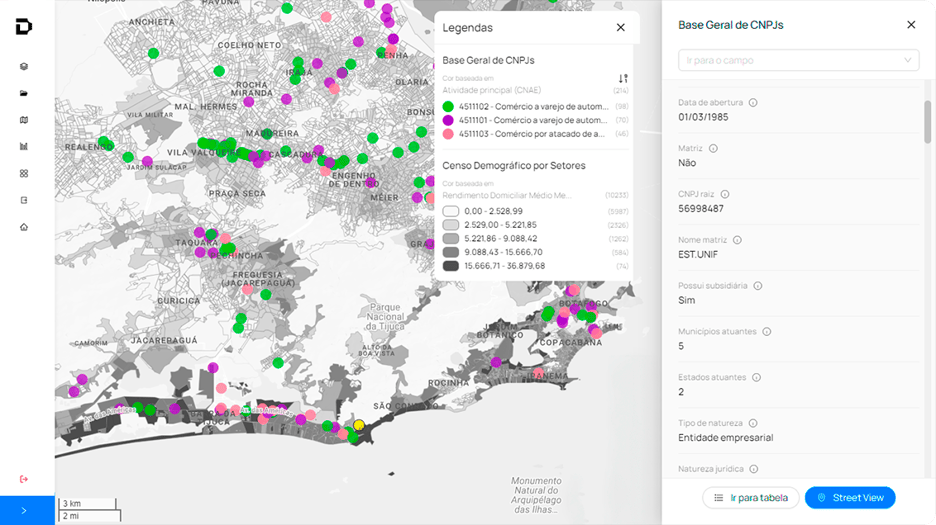Click the sort icon in Legendas
The width and height of the screenshot is (936, 525).
pos(623,78)
